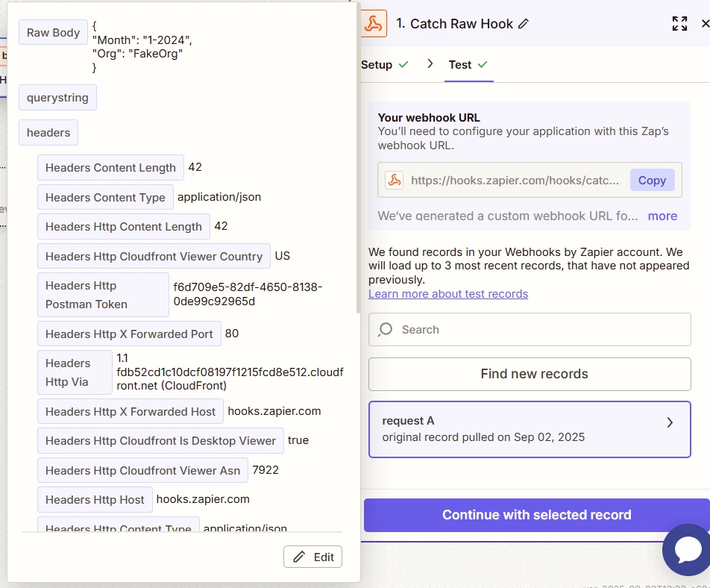
Task: Click the Headers Http Content Length label
Action: click(x=124, y=227)
